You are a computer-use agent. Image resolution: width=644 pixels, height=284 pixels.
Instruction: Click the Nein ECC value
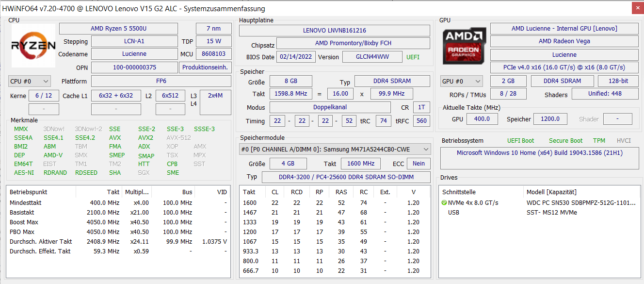419,164
